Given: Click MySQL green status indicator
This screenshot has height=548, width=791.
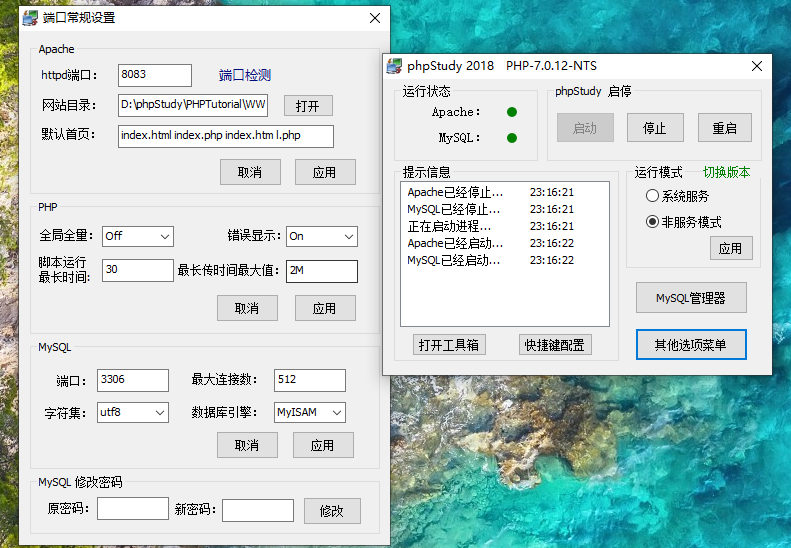Looking at the screenshot, I should pyautogui.click(x=512, y=138).
